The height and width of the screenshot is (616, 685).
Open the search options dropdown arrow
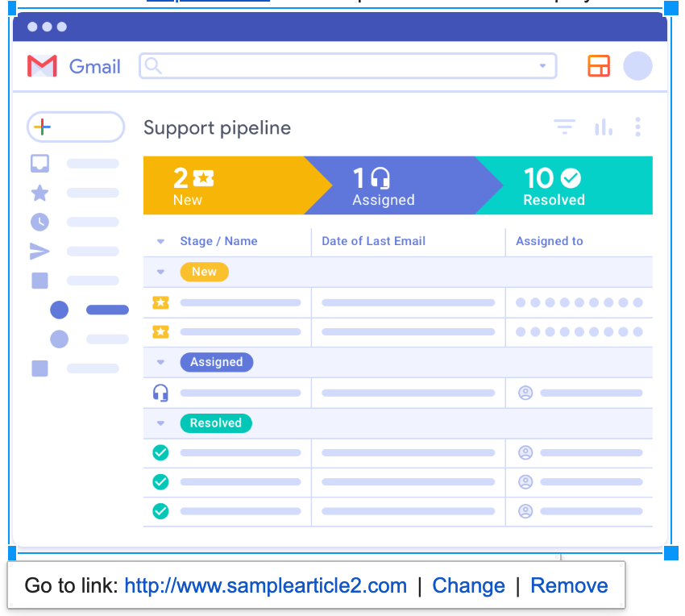[x=543, y=66]
